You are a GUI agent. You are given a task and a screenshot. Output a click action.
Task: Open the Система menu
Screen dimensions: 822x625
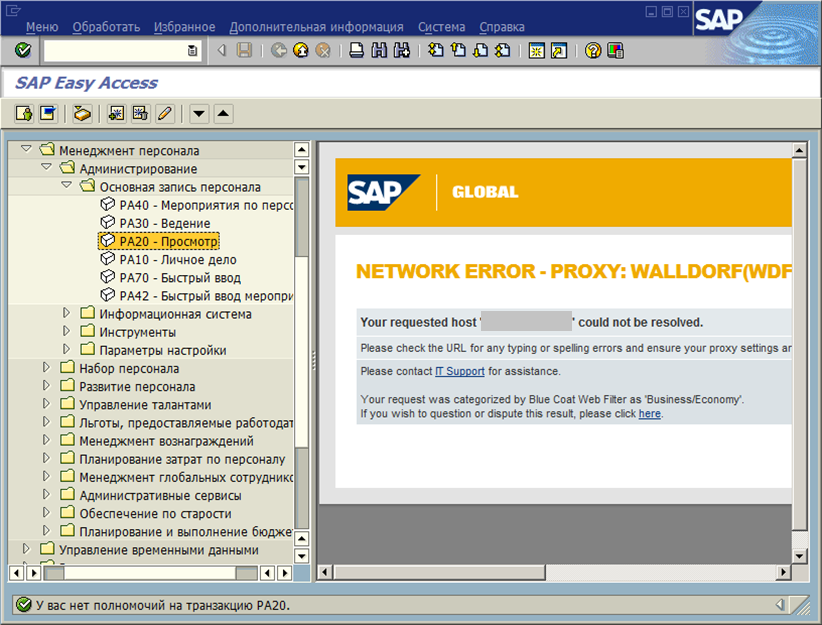pyautogui.click(x=441, y=27)
